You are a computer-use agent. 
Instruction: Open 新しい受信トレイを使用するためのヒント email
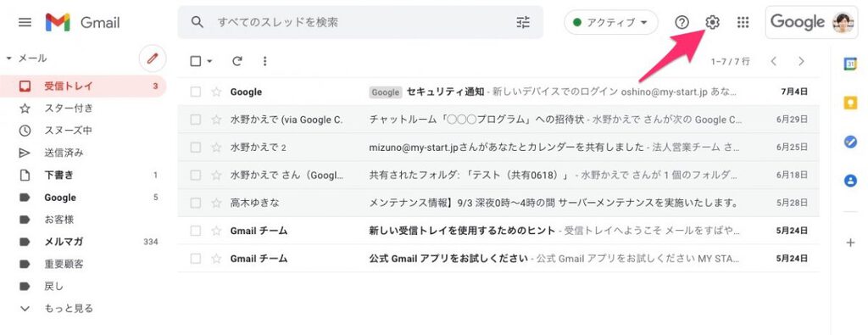(x=498, y=231)
